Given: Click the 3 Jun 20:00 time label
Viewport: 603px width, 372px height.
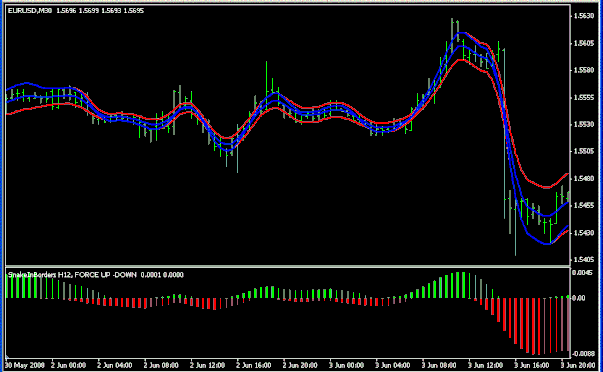Looking at the screenshot, I should (x=578, y=365).
